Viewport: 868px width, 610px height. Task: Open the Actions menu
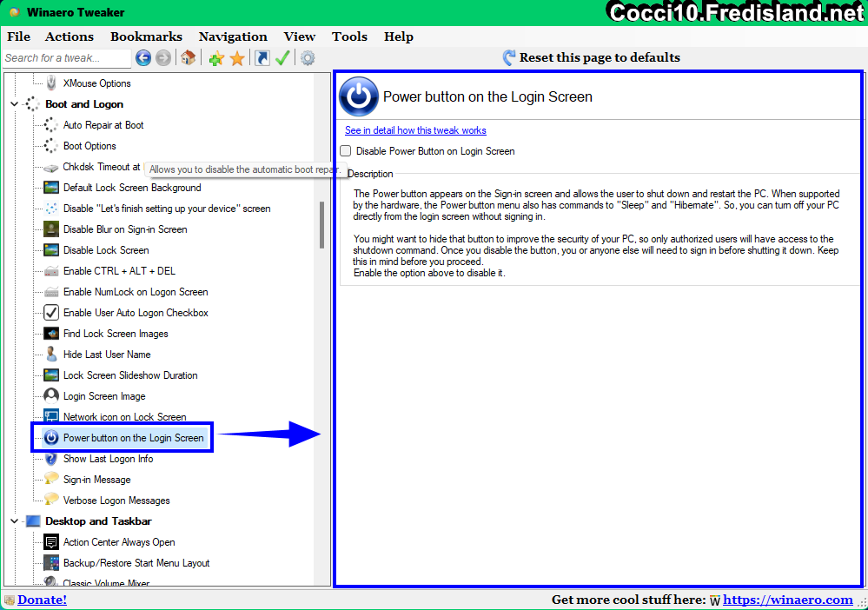70,36
